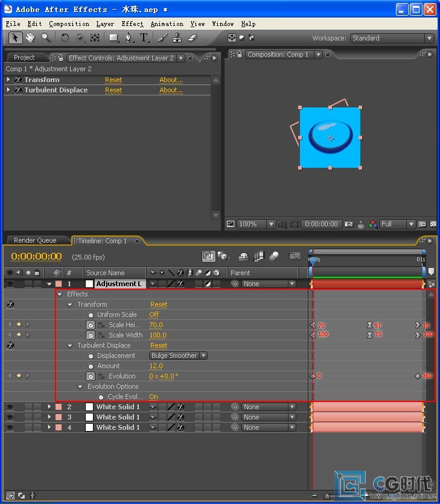Disable Transform effect in timeline
This screenshot has width=440, height=504.
[10, 304]
